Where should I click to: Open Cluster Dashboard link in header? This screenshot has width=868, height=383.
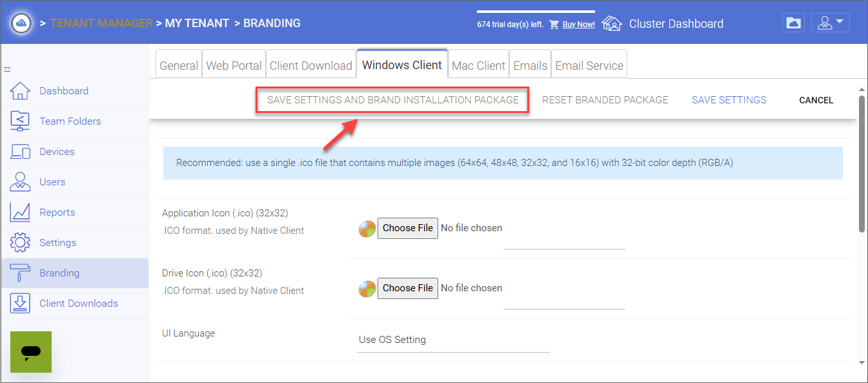tap(676, 24)
